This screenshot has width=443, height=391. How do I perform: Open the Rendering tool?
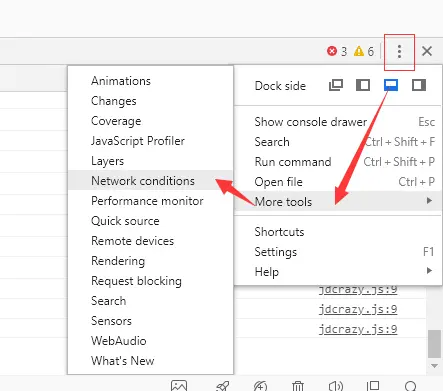(x=150, y=261)
